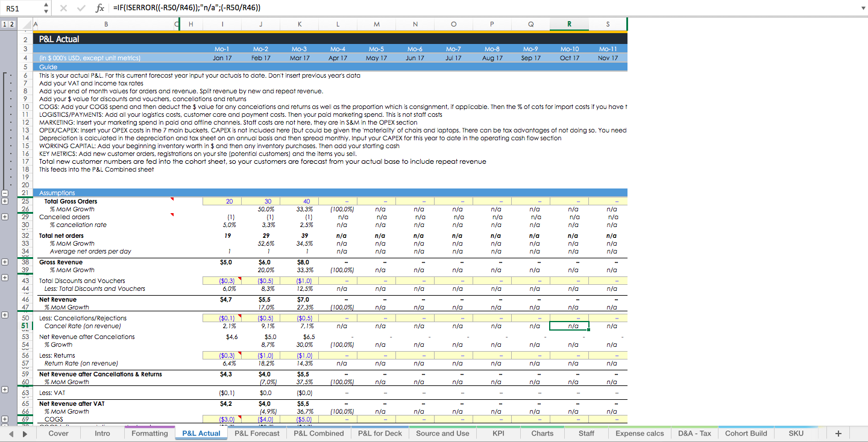Viewport: 868px width, 442px height.
Task: Open the Charts sheet tab
Action: coord(542,434)
